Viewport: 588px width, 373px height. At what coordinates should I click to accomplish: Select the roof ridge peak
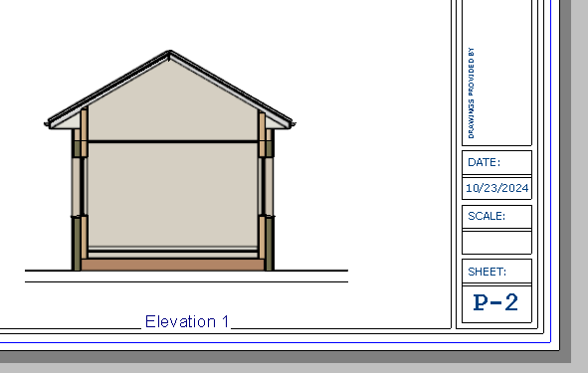click(169, 54)
